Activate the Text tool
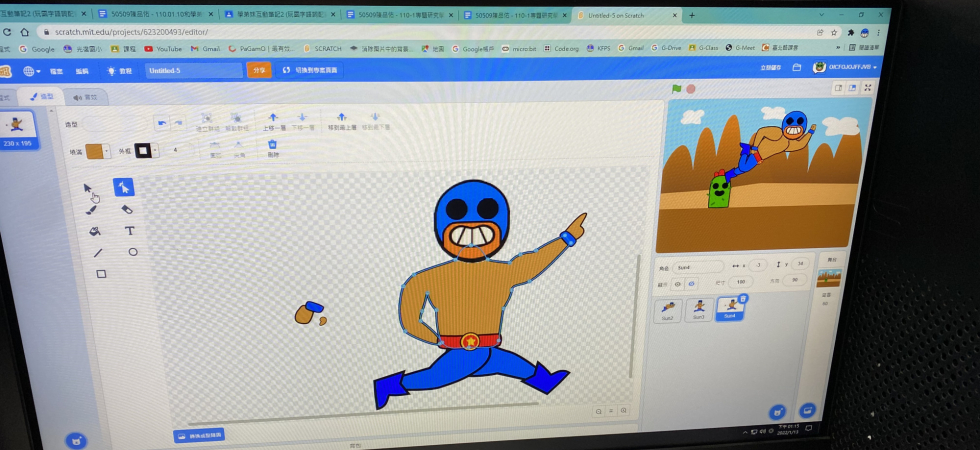Image resolution: width=980 pixels, height=450 pixels. point(129,231)
